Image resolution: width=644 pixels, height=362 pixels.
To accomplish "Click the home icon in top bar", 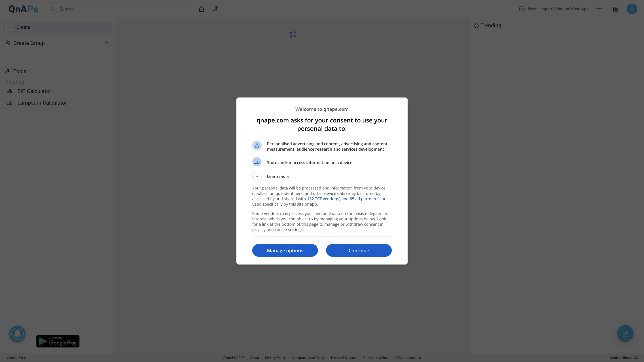I will tap(201, 9).
